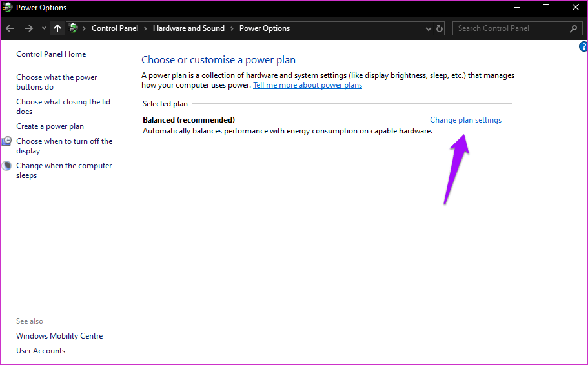Screen dimensions: 588x365
Task: Expand chevron before Control Panel breadcrumb
Action: pos(84,29)
